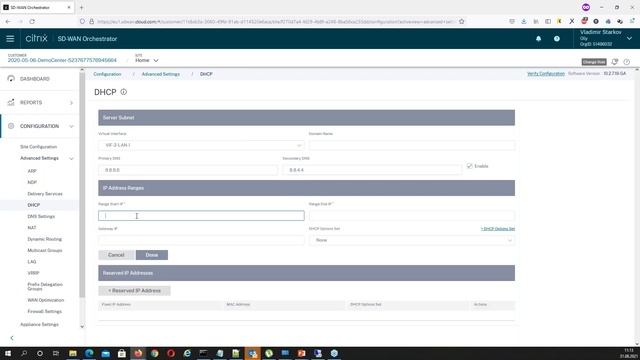Viewport: 640px width, 360px height.
Task: Open Dynamic Routing in sidebar
Action: tap(44, 239)
